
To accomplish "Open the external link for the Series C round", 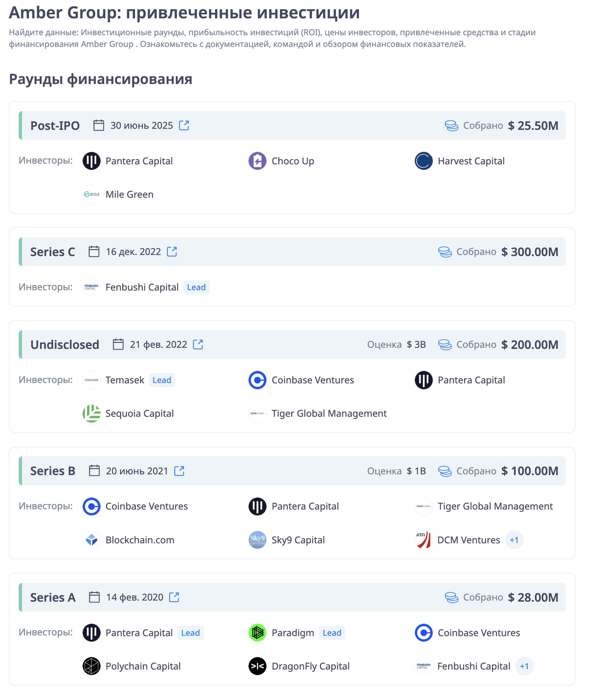I will pos(172,252).
